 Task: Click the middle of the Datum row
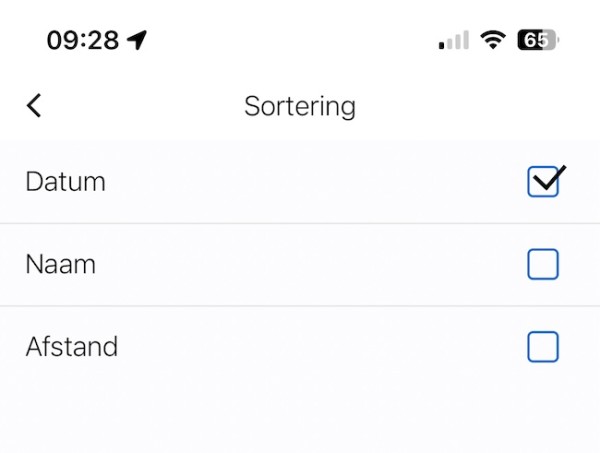tap(300, 182)
